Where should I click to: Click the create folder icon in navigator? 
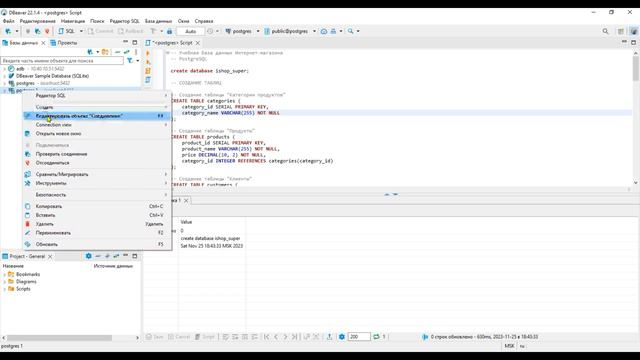(x=105, y=52)
